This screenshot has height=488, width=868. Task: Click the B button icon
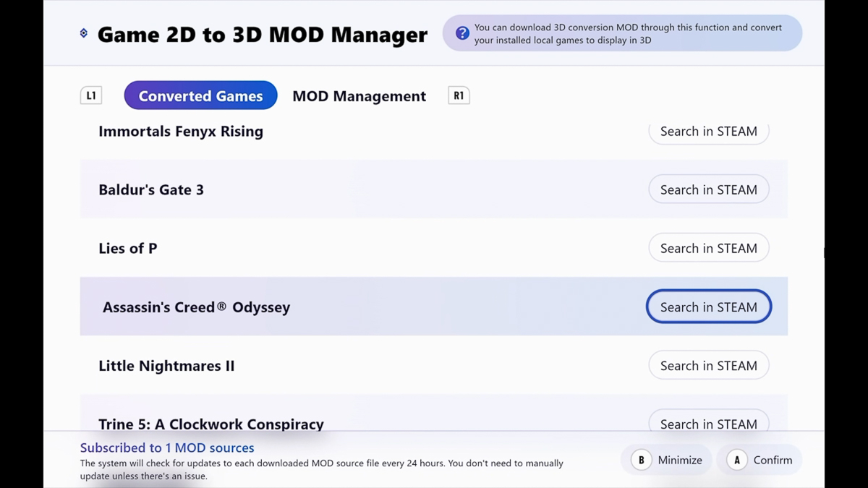641,460
